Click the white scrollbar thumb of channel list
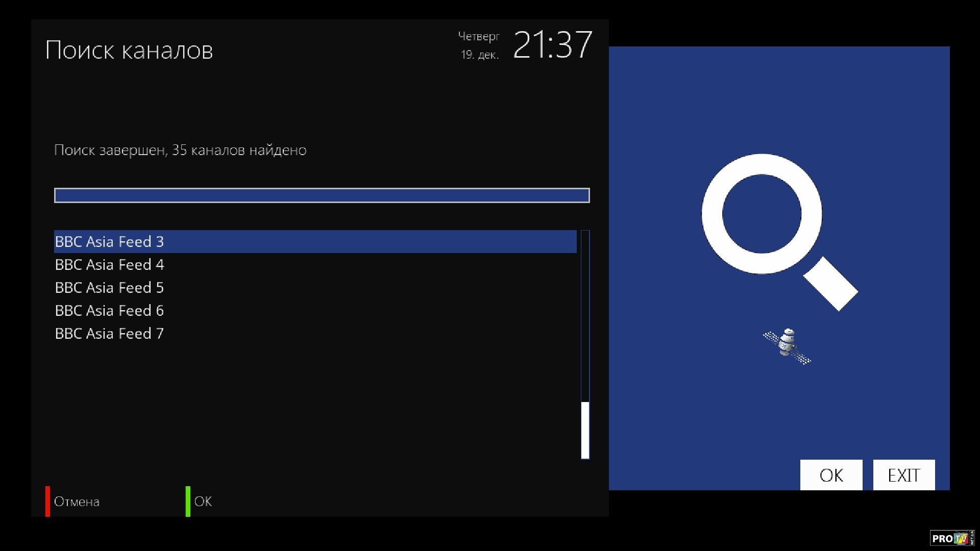This screenshot has height=551, width=980. click(x=585, y=430)
